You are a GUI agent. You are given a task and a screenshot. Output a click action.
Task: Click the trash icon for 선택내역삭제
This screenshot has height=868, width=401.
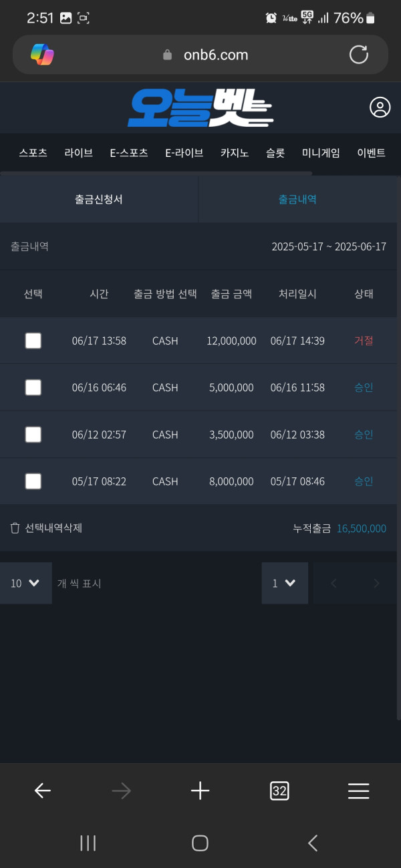pyautogui.click(x=15, y=528)
